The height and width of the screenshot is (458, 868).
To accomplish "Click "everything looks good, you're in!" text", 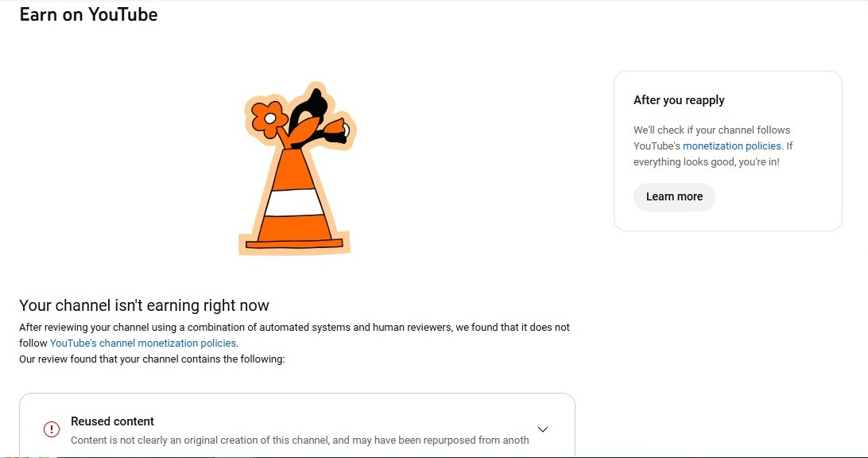I will tap(707, 162).
